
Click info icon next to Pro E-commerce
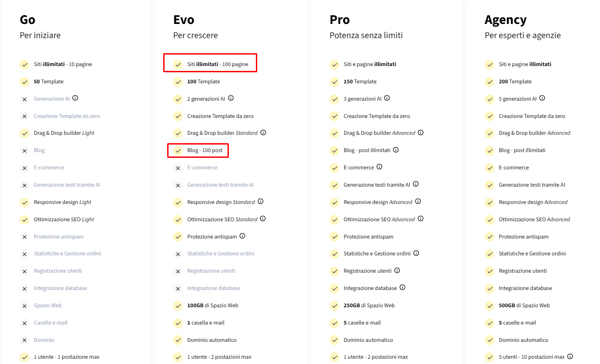click(379, 167)
